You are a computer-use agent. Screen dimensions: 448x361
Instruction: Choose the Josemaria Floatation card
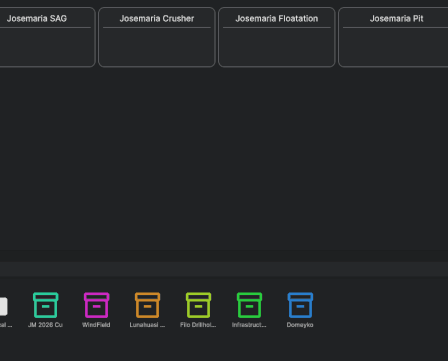(x=277, y=37)
